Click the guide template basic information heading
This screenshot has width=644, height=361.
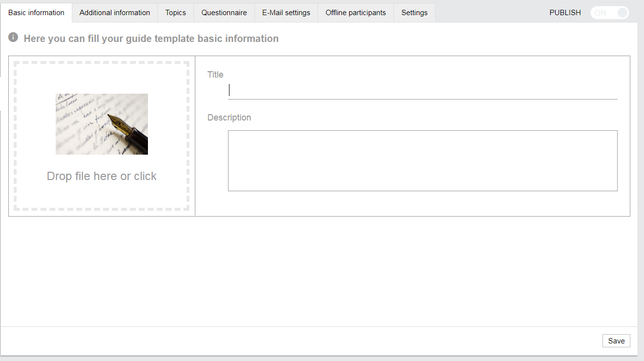click(x=151, y=39)
